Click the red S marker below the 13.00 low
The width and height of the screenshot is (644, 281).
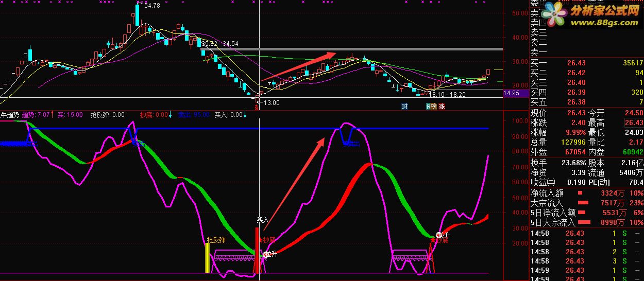257,109
